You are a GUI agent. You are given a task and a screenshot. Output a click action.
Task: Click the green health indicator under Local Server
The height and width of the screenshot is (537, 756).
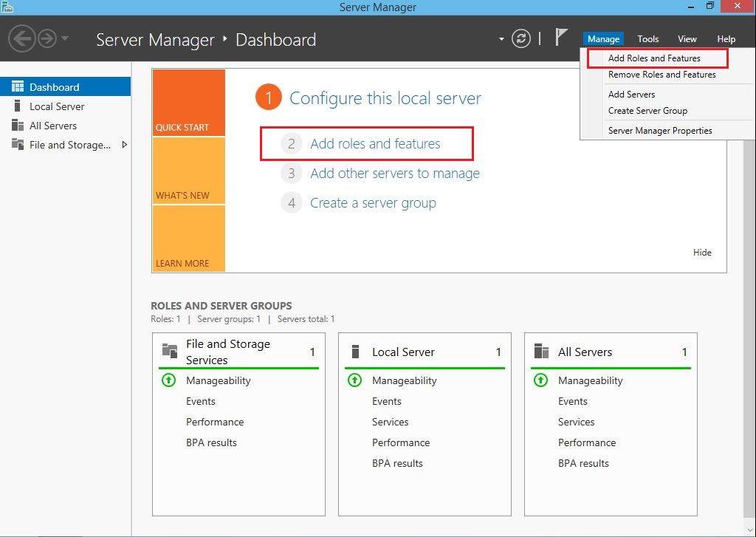pos(354,380)
